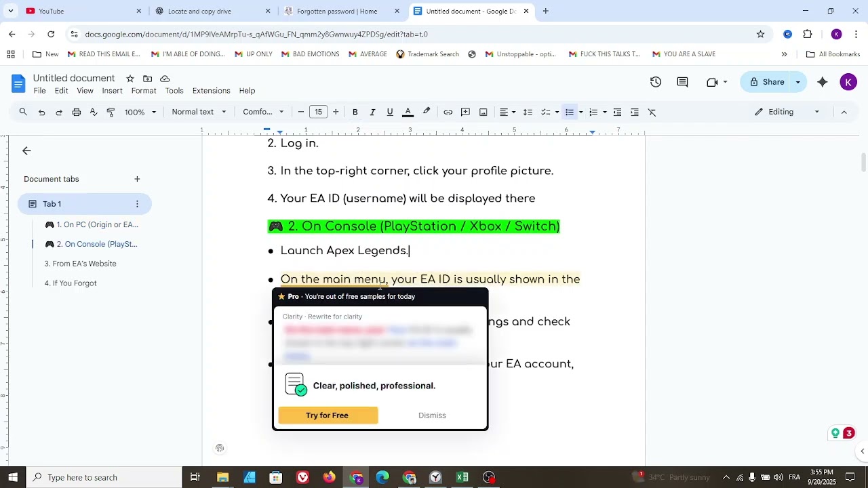This screenshot has width=868, height=488.
Task: Open Normal text style dropdown
Action: tap(199, 112)
